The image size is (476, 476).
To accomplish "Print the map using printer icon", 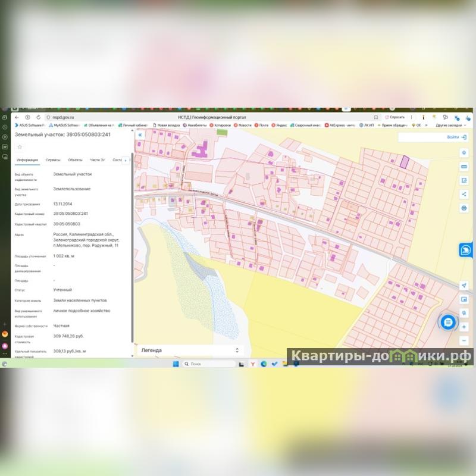I will (x=464, y=208).
